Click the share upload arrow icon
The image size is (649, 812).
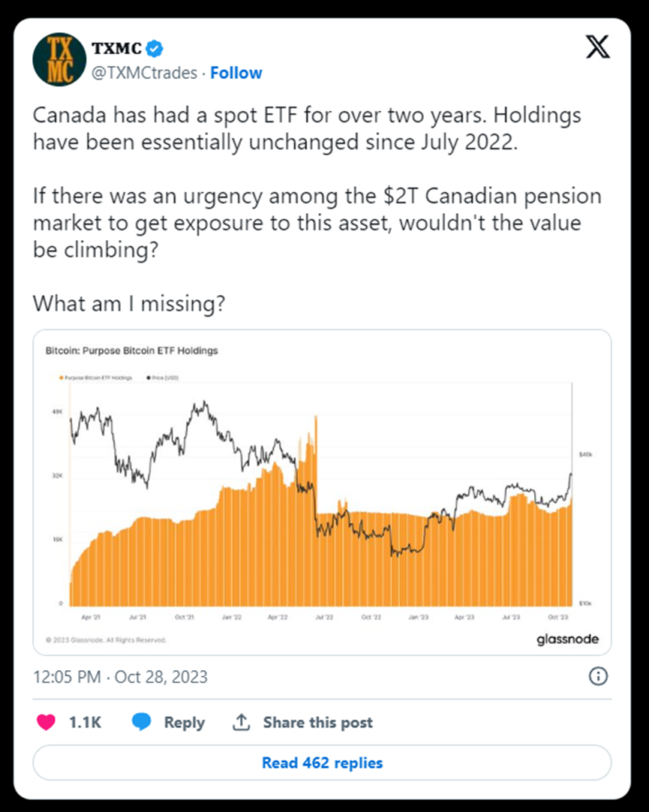(x=241, y=722)
